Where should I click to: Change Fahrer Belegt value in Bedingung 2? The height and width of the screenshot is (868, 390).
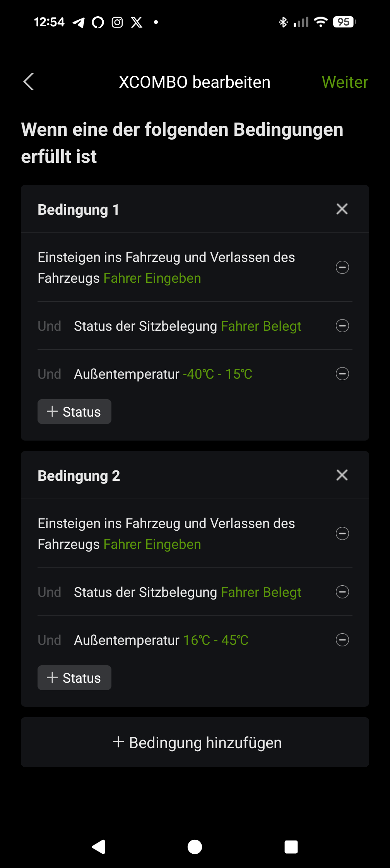pos(261,592)
